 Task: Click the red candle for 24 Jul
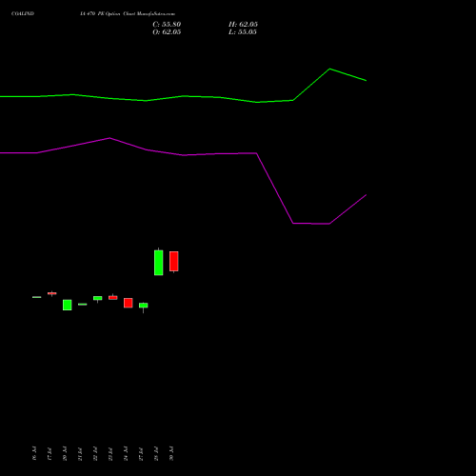[x=129, y=303]
